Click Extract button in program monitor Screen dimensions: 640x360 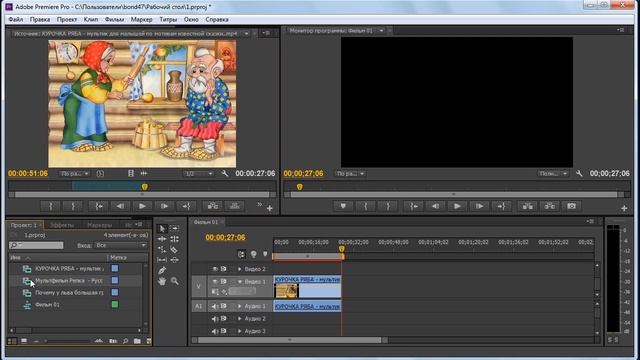point(549,206)
